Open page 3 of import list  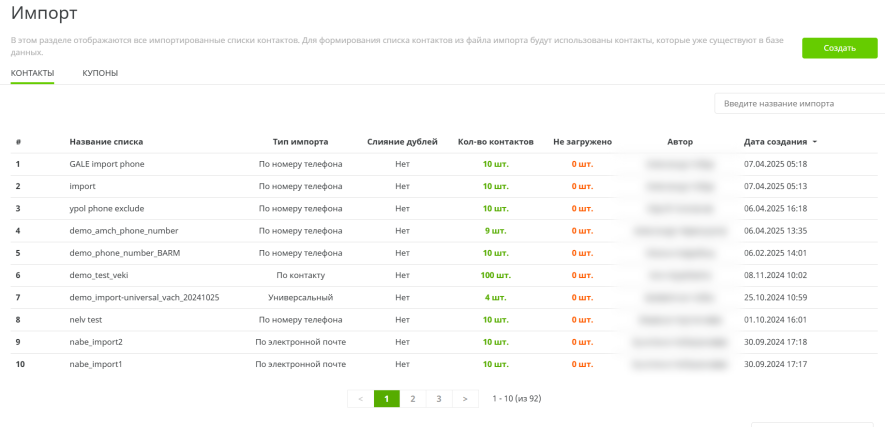point(438,398)
